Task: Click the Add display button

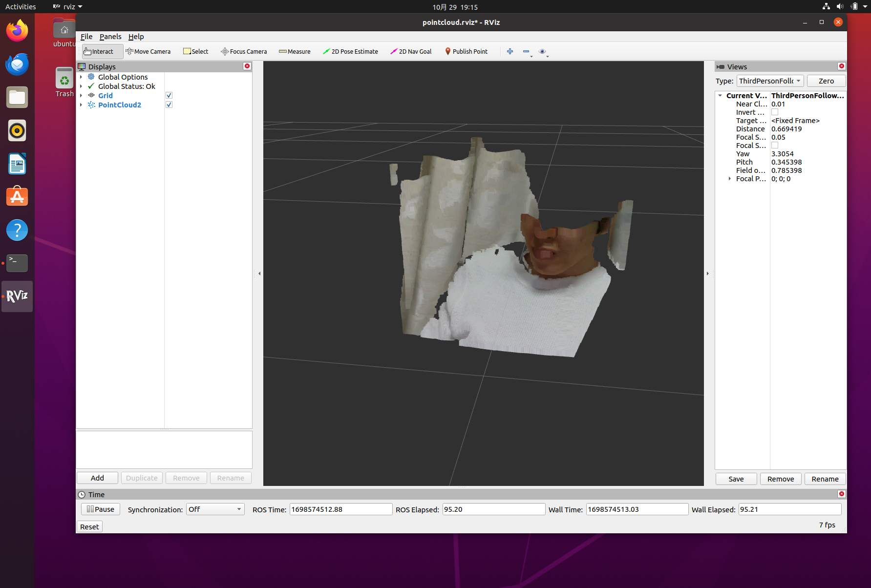Action: [x=97, y=478]
